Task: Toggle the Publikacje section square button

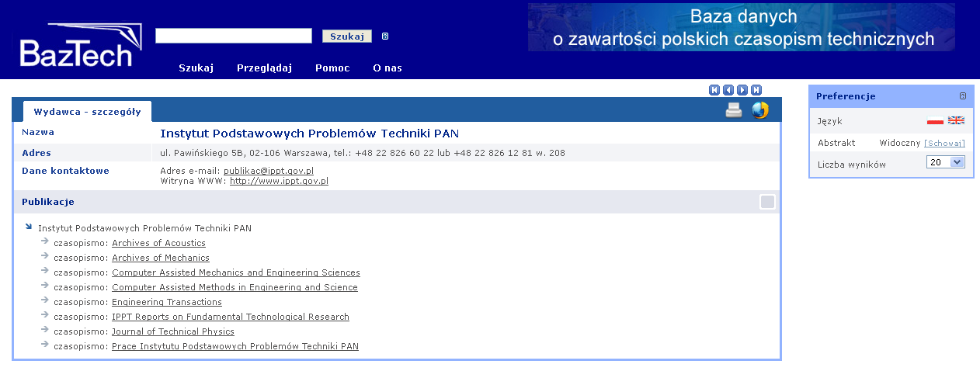Action: coord(767,202)
